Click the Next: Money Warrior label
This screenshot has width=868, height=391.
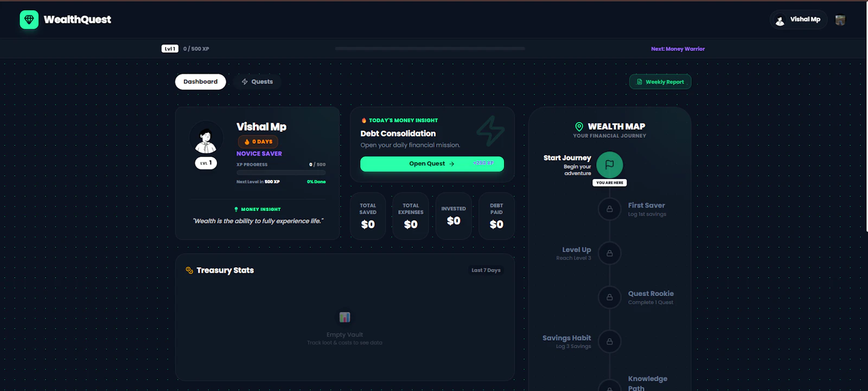point(678,49)
